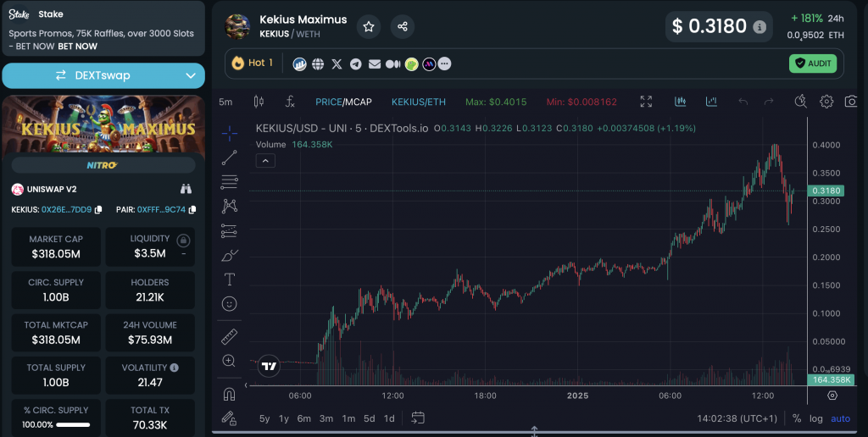Toggle auto scale

click(x=840, y=418)
